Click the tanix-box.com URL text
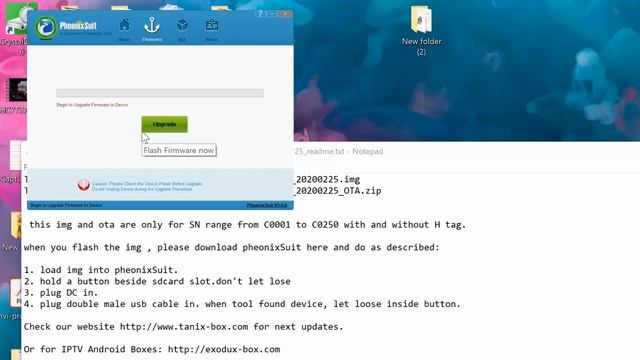Screen dimensions: 640x360 click(x=184, y=327)
